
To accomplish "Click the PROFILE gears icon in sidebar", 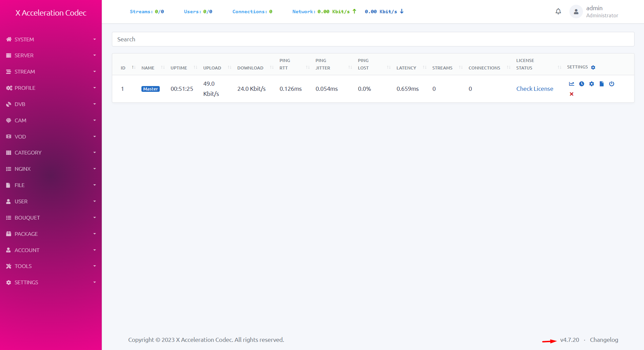I will [x=9, y=88].
